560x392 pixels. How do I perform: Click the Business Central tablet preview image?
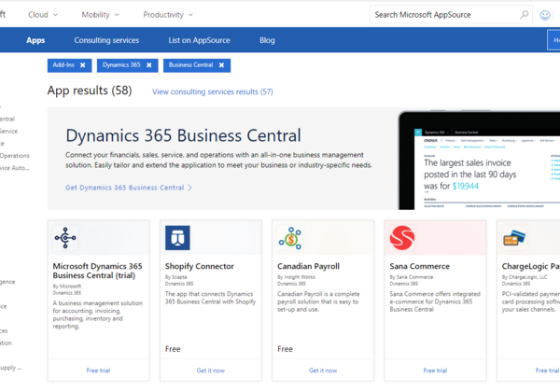coord(479,161)
